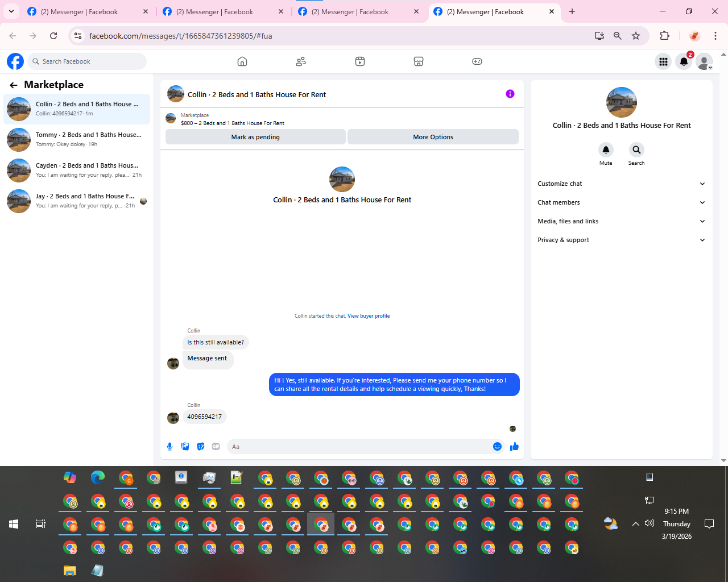This screenshot has width=728, height=582.
Task: Click the $800 listing title link
Action: [x=233, y=123]
